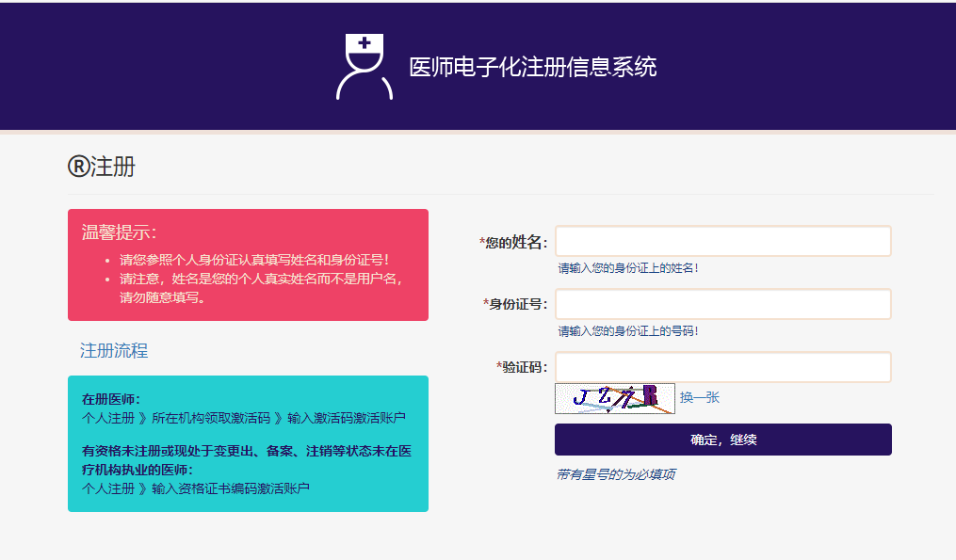This screenshot has width=956, height=560.
Task: Focus the 您的姓名 name input field
Action: pyautogui.click(x=722, y=242)
